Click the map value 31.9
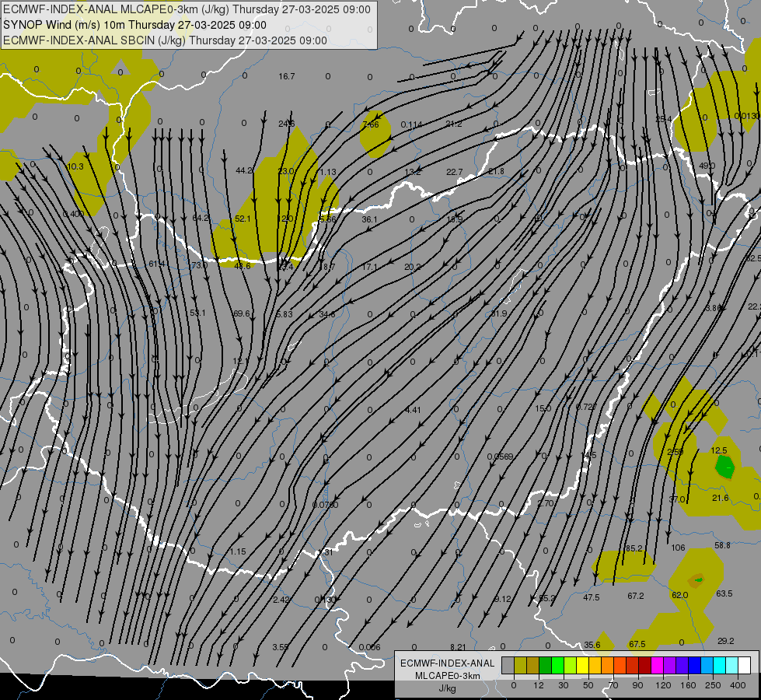 point(498,313)
